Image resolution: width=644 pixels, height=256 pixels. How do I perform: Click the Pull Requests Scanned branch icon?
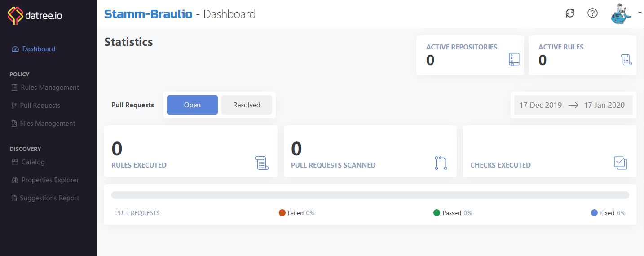(x=441, y=163)
